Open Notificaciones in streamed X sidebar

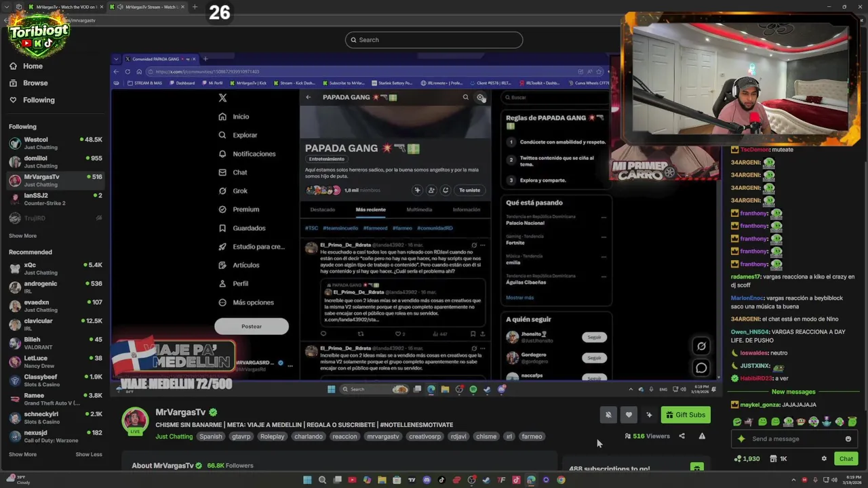point(247,154)
